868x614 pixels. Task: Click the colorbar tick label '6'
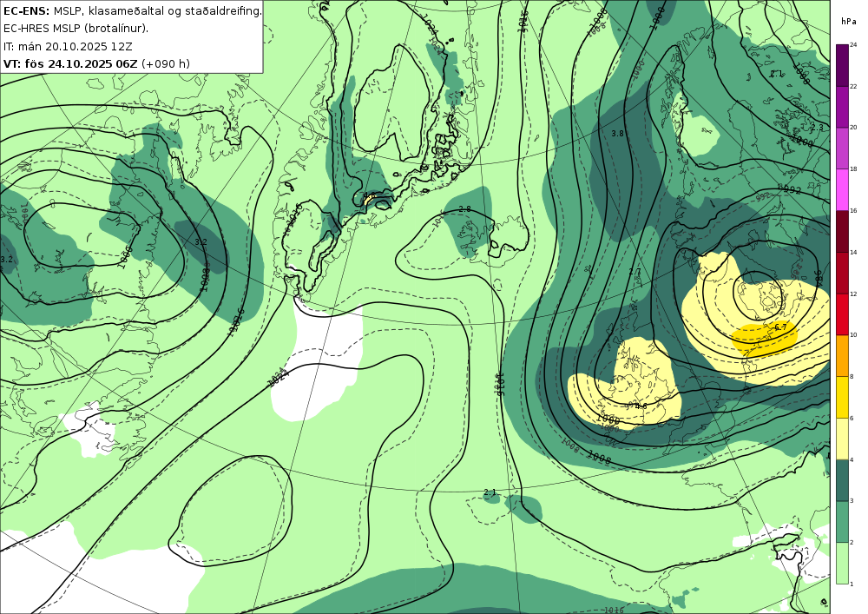coord(852,418)
